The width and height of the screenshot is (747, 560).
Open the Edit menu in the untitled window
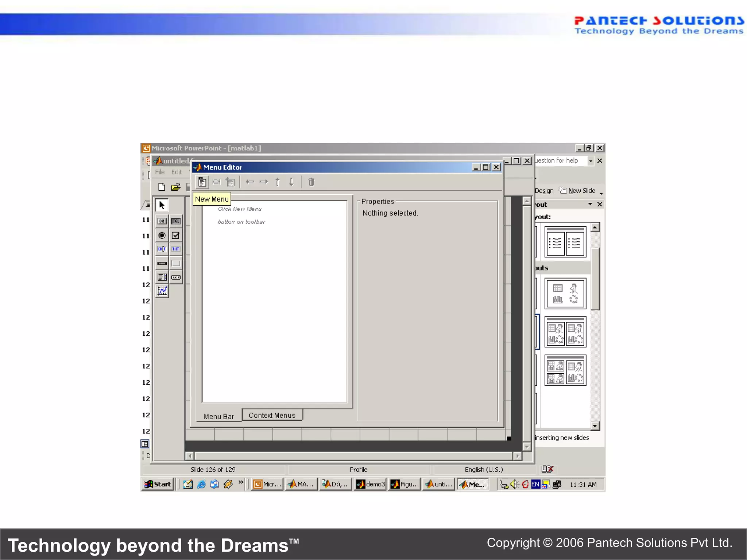(177, 172)
